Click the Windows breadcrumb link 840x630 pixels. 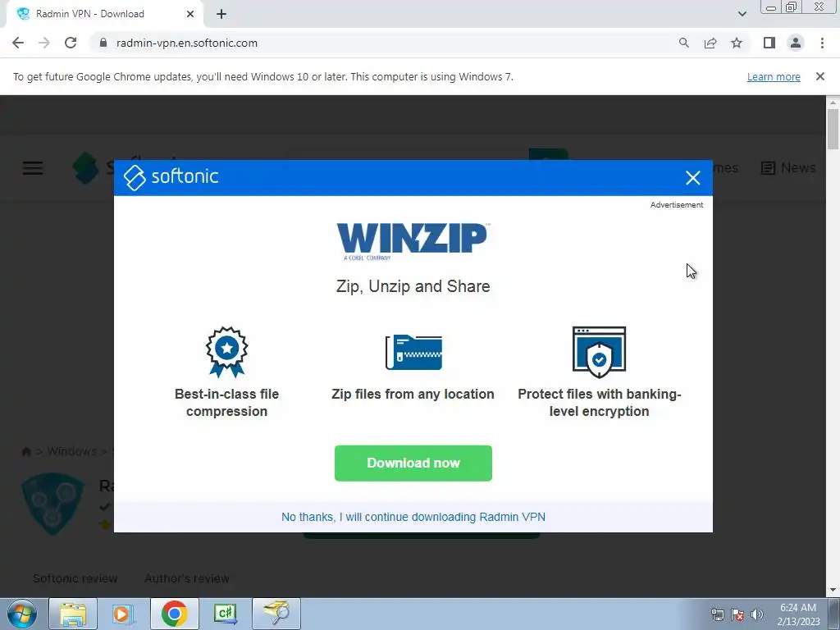pos(72,452)
